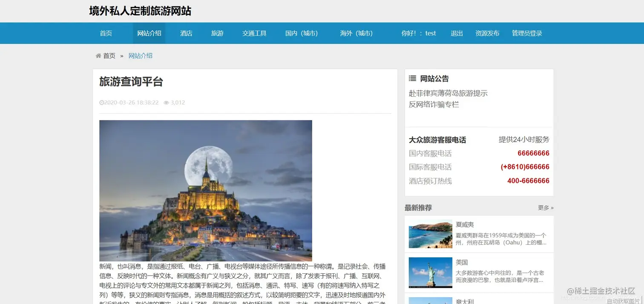Image resolution: width=644 pixels, height=304 pixels.
Task: Click the 管理员登录 link
Action: pyautogui.click(x=527, y=33)
